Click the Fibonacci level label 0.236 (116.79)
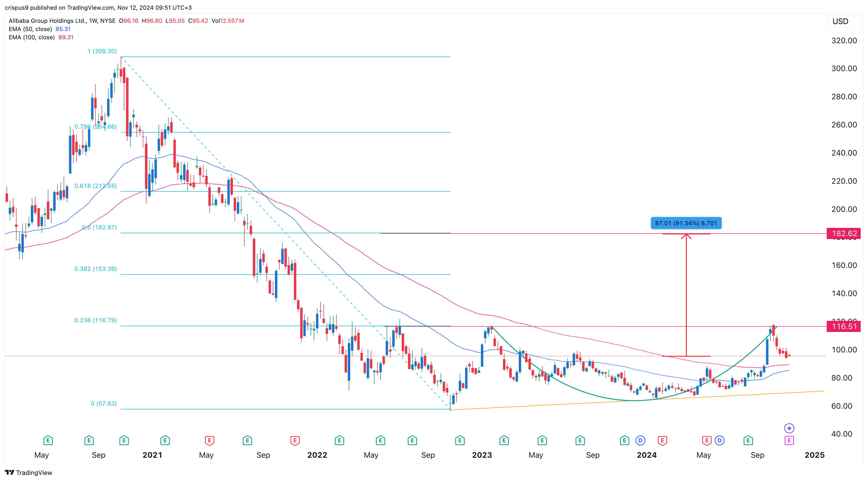 click(95, 320)
